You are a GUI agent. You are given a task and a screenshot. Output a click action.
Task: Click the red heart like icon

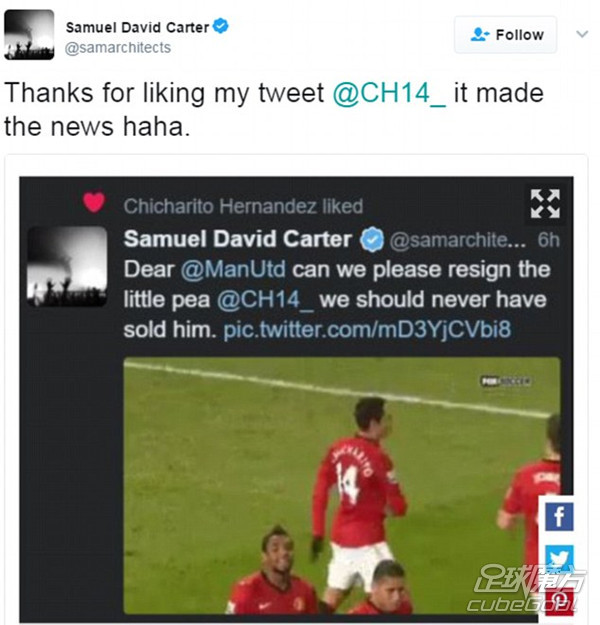(94, 202)
